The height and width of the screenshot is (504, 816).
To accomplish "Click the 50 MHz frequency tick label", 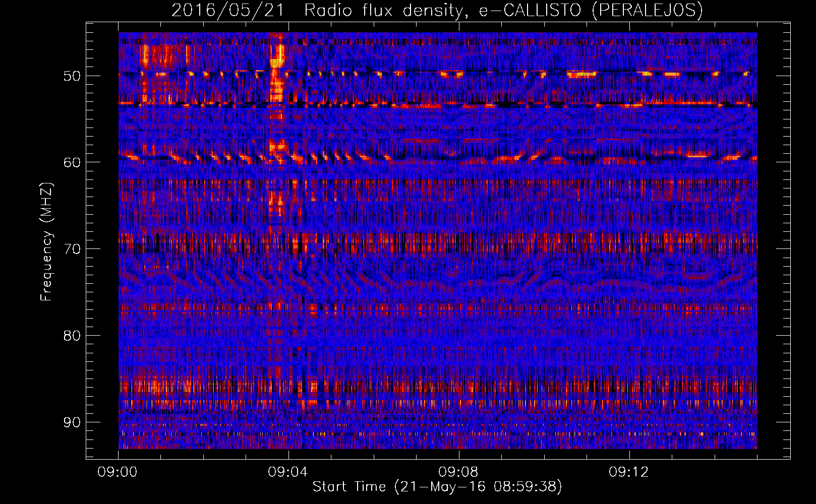I will pos(72,76).
